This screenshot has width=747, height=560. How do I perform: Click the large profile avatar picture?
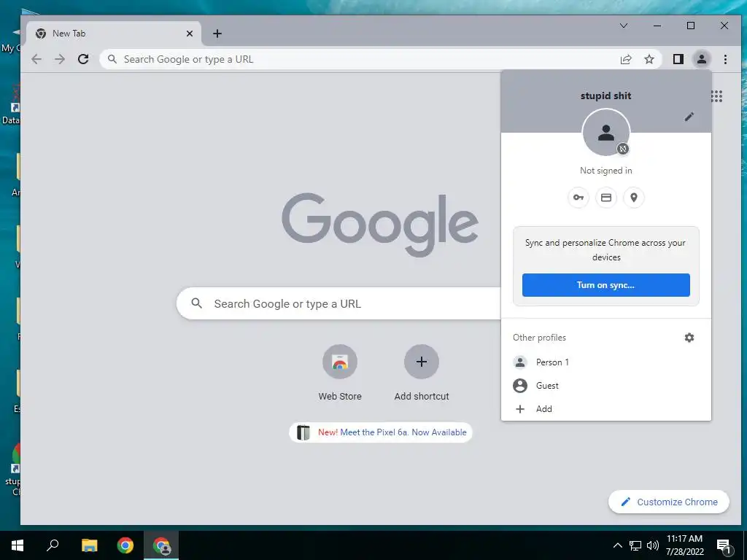[x=606, y=133]
